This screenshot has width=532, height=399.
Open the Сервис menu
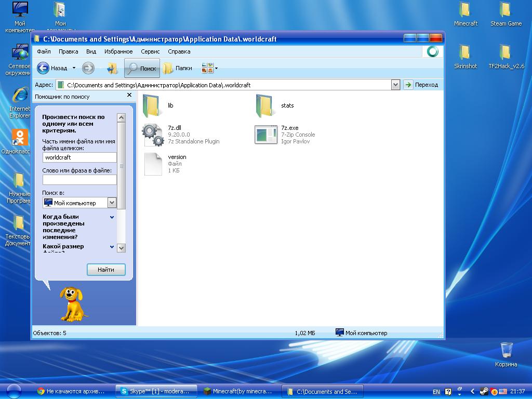(x=150, y=51)
